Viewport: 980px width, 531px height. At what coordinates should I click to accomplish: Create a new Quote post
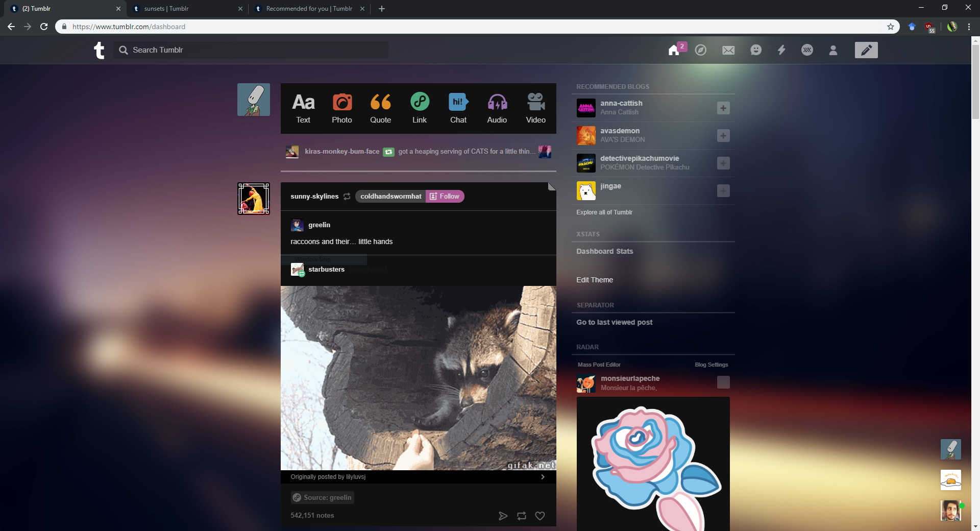[381, 108]
